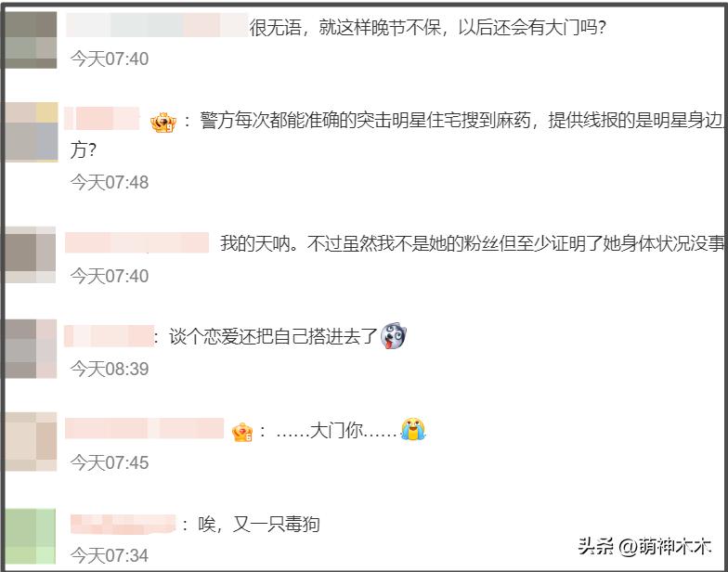Click the blurred username before 我的天呐
The image size is (728, 572).
(x=136, y=242)
